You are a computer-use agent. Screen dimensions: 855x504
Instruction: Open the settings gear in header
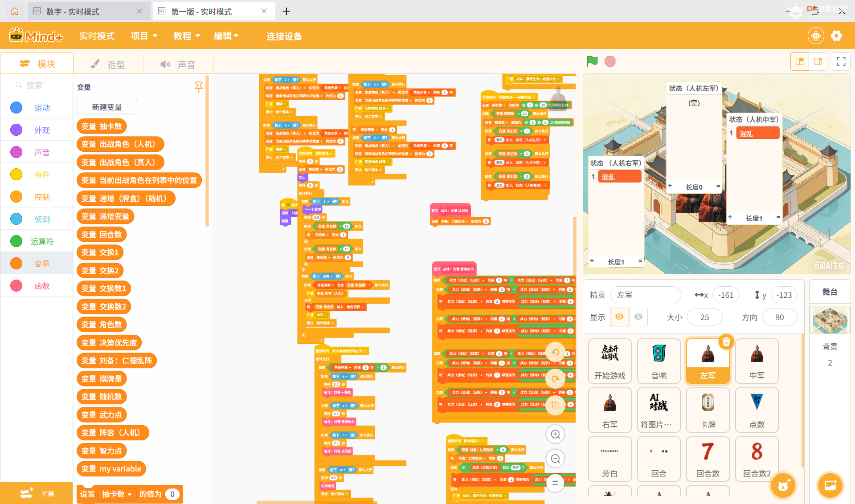coord(836,36)
